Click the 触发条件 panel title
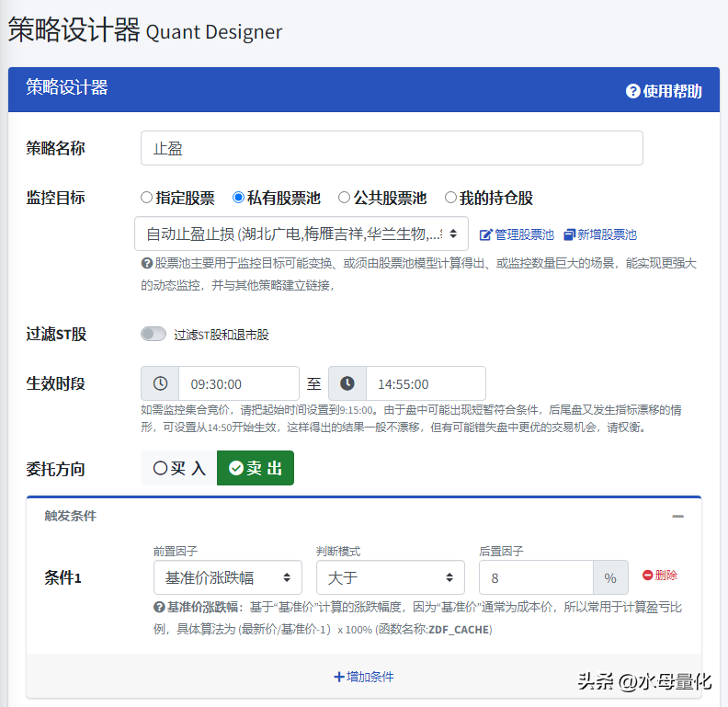 point(70,516)
